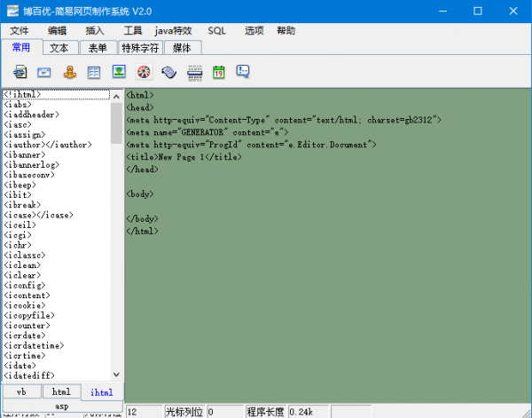The height and width of the screenshot is (418, 532).
Task: Insert date using the calendar icon
Action: click(x=218, y=72)
